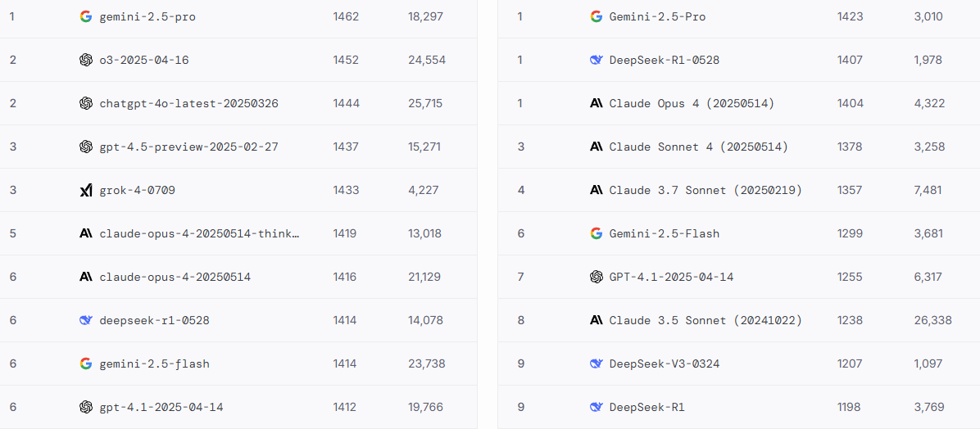
Task: Open the gpt-4.5-preview-2025-02-27 model link
Action: (x=188, y=147)
